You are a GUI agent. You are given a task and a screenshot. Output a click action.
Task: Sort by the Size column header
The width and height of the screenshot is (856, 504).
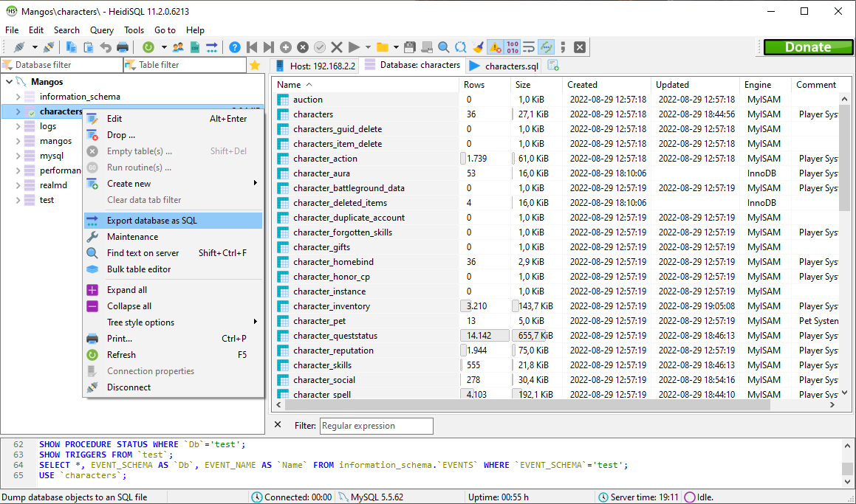[536, 85]
